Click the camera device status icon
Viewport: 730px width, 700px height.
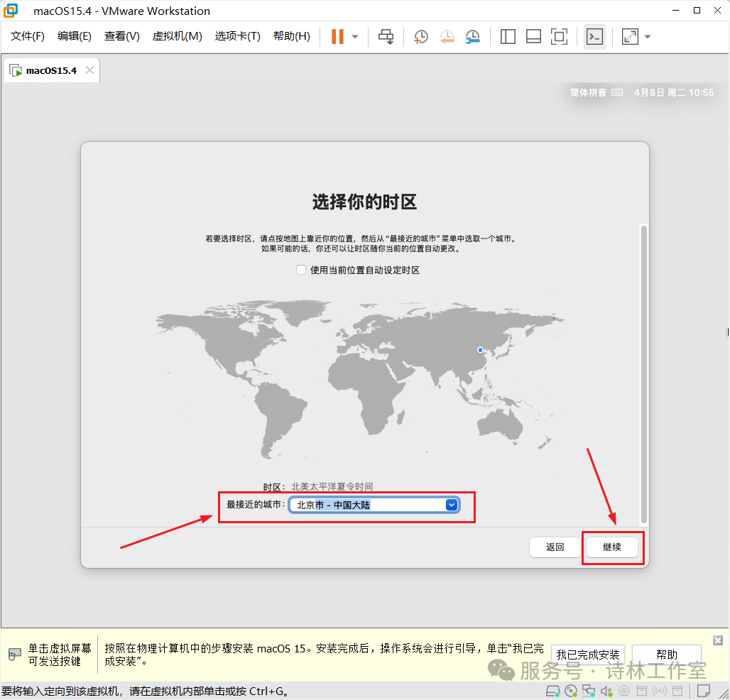click(x=624, y=691)
